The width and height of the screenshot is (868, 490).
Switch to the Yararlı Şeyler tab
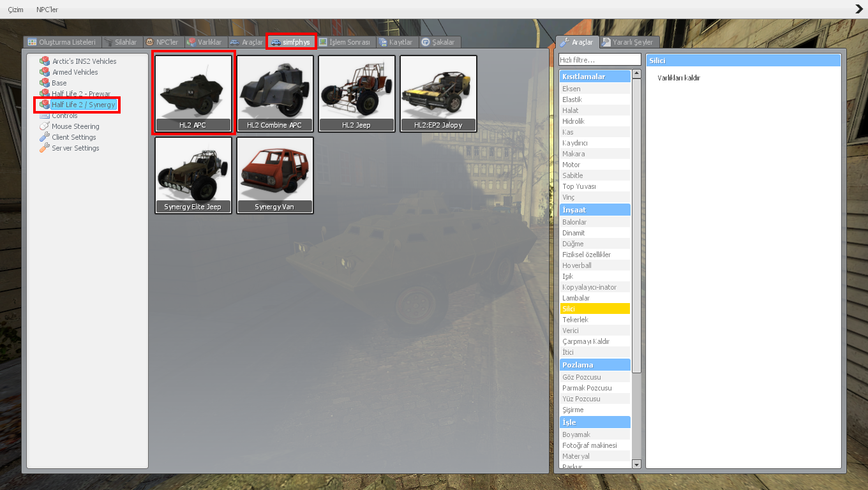tap(628, 42)
